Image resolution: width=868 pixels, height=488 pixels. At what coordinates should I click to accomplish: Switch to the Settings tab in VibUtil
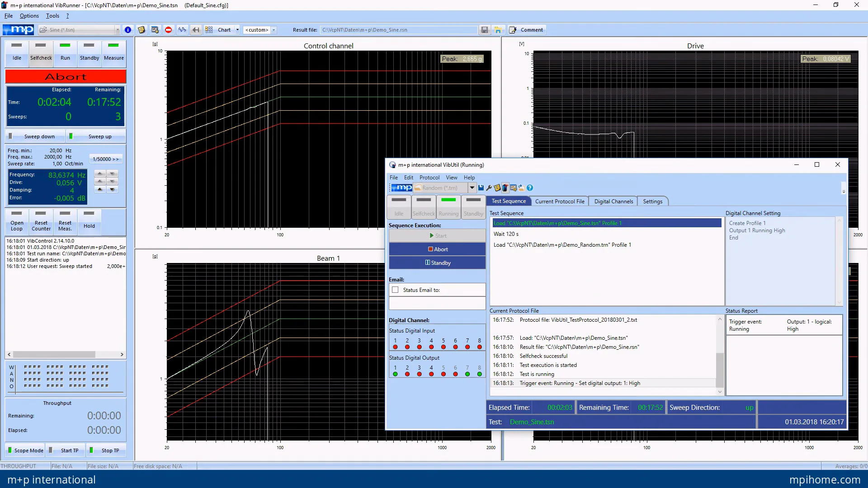click(x=652, y=202)
